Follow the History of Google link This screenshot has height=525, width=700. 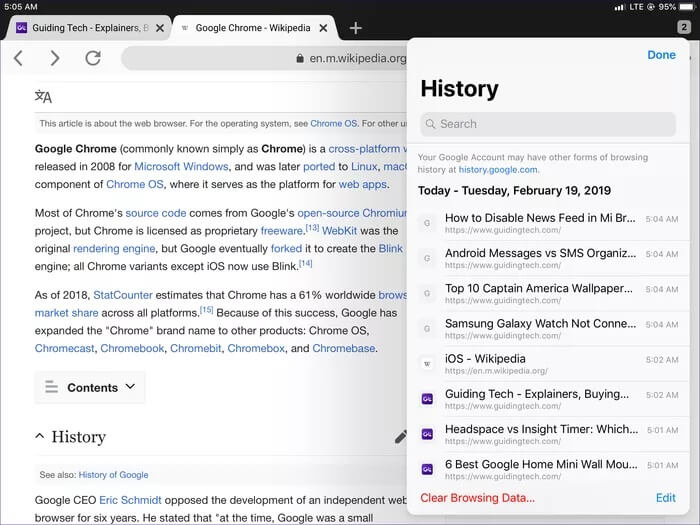pyautogui.click(x=113, y=475)
